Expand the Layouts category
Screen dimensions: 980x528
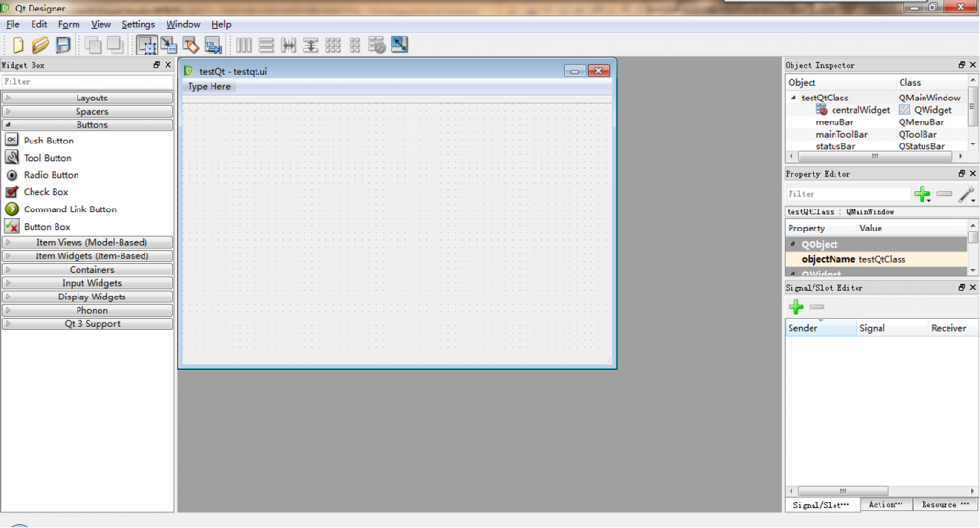point(87,98)
